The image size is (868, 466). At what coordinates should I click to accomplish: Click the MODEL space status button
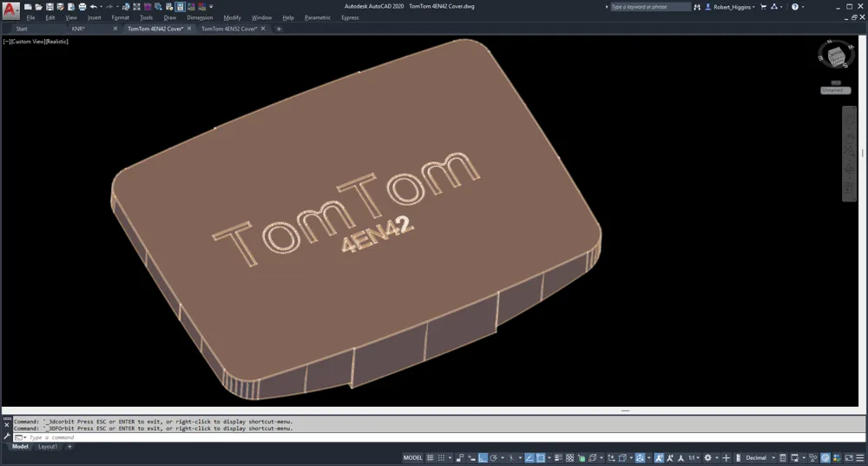click(412, 457)
